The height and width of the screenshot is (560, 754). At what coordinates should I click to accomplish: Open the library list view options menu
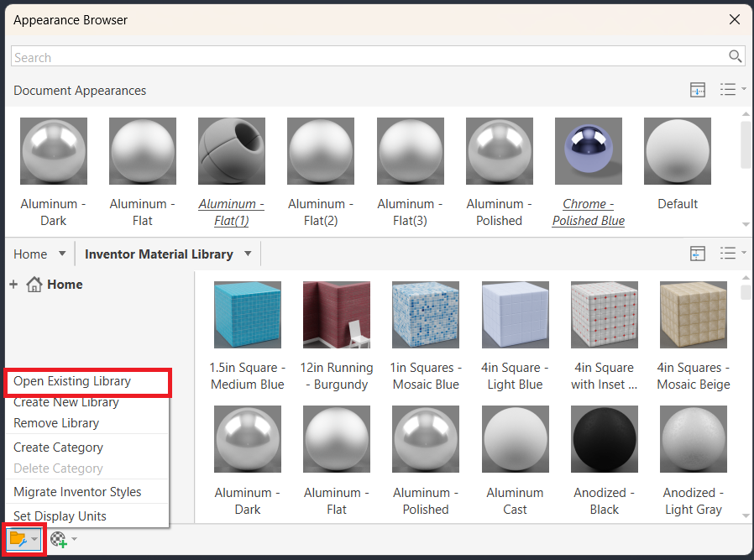(733, 253)
